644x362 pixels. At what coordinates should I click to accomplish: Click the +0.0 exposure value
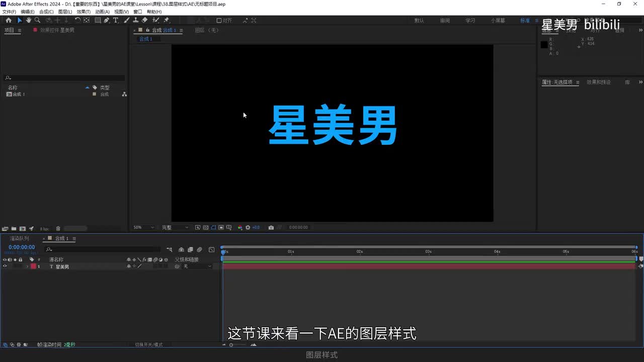(256, 227)
